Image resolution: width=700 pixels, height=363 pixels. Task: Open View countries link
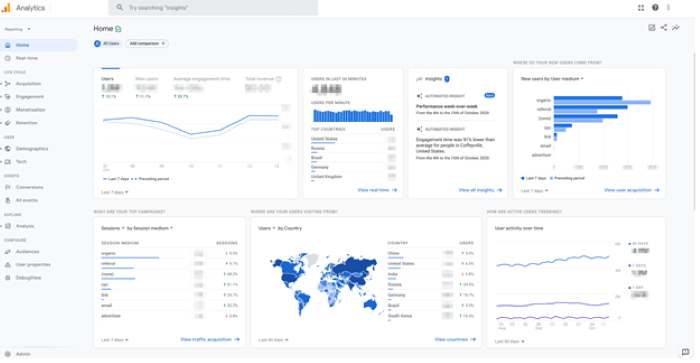tap(455, 340)
